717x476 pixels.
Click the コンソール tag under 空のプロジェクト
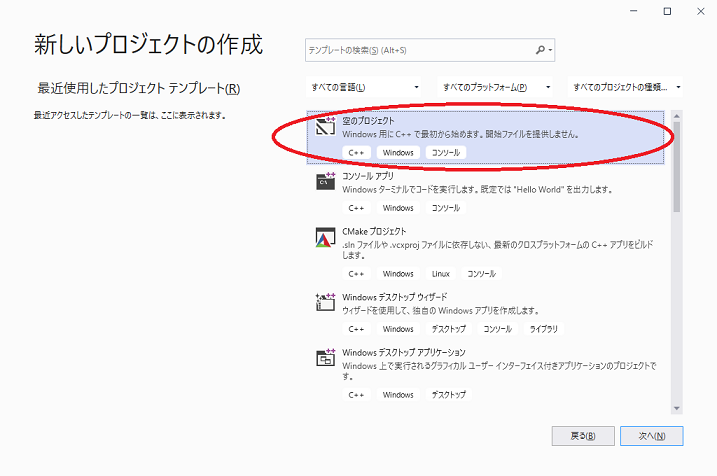pyautogui.click(x=446, y=153)
